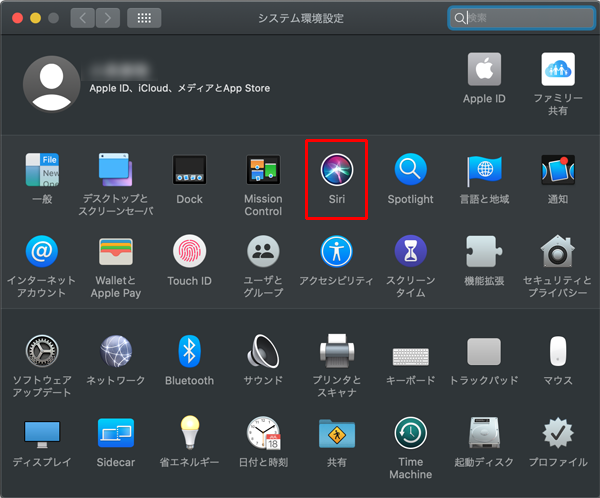
Task: Open ディスプレイ preferences
Action: 42,434
